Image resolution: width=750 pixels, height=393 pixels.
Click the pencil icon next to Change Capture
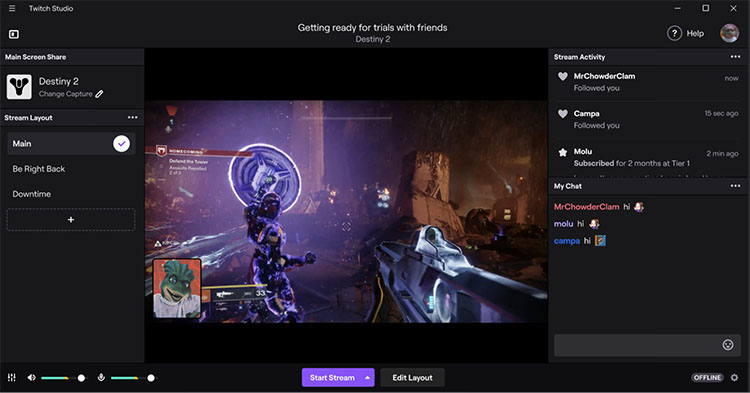99,94
